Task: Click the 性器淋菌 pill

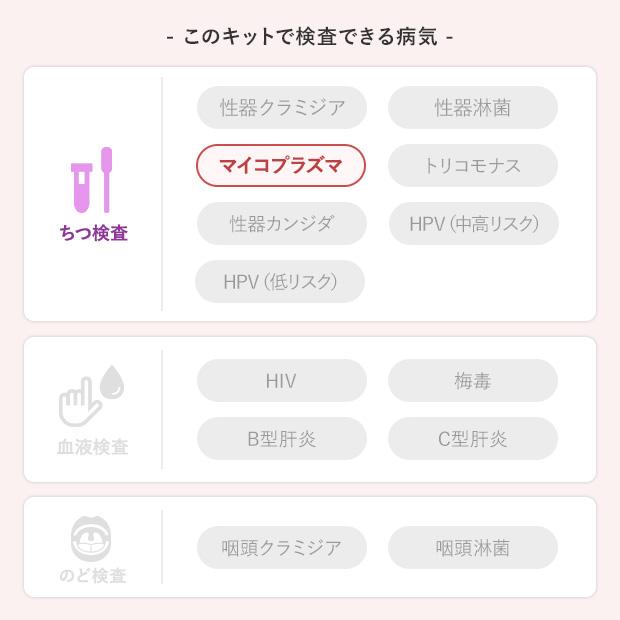Action: coord(473,108)
